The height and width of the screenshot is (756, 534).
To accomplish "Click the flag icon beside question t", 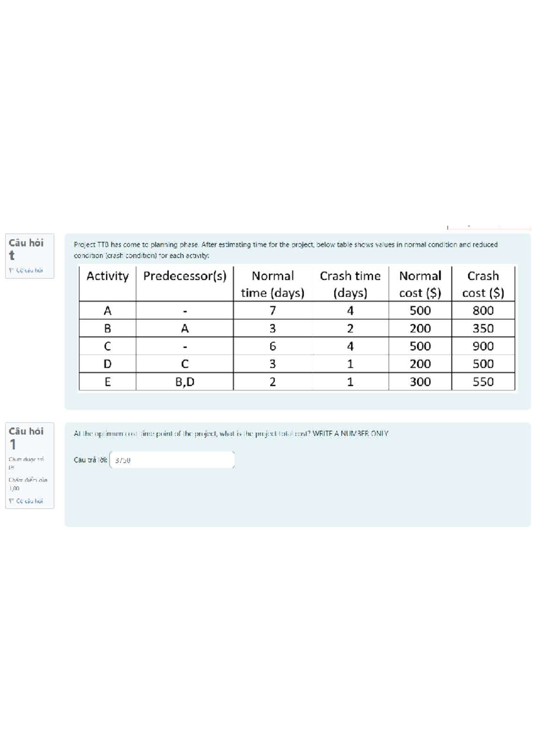I will tap(12, 270).
